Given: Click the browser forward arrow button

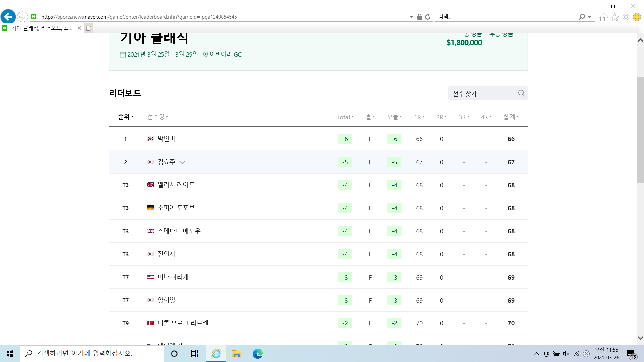Looking at the screenshot, I should coord(22,17).
